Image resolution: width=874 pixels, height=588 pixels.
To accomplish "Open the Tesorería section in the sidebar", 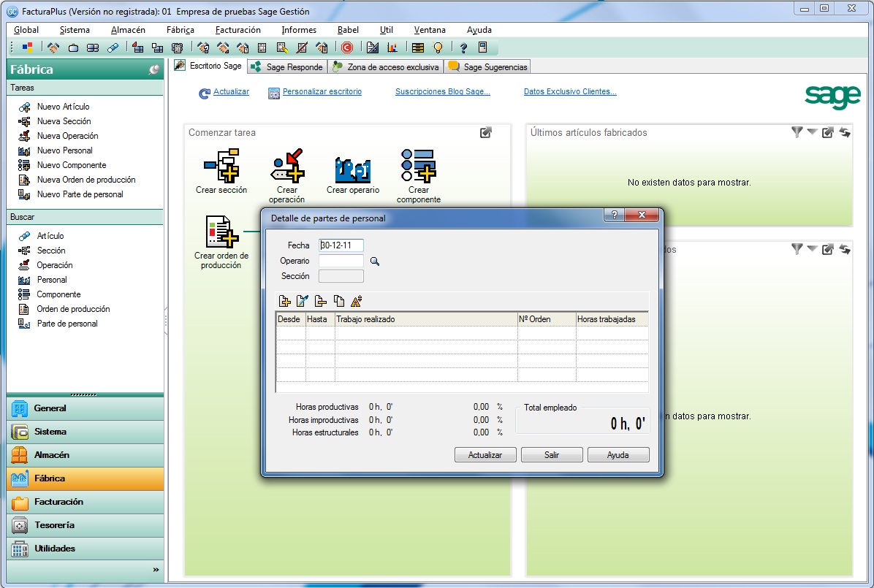I will [85, 526].
